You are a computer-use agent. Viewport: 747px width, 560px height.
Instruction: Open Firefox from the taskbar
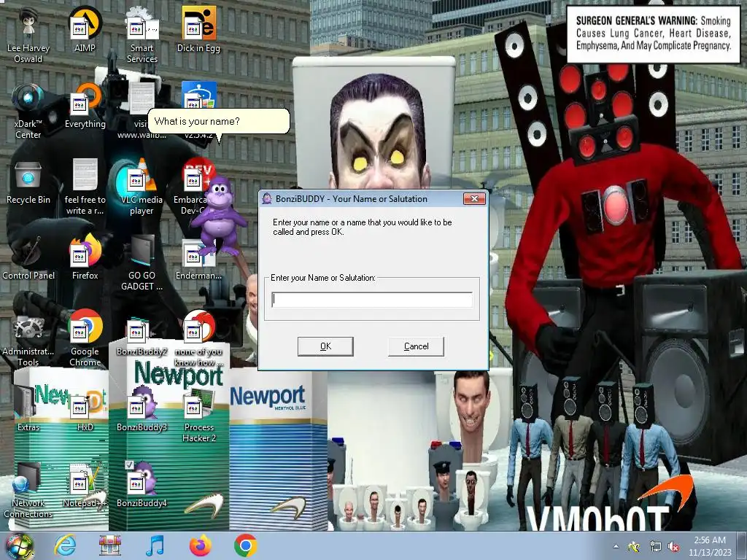[200, 545]
